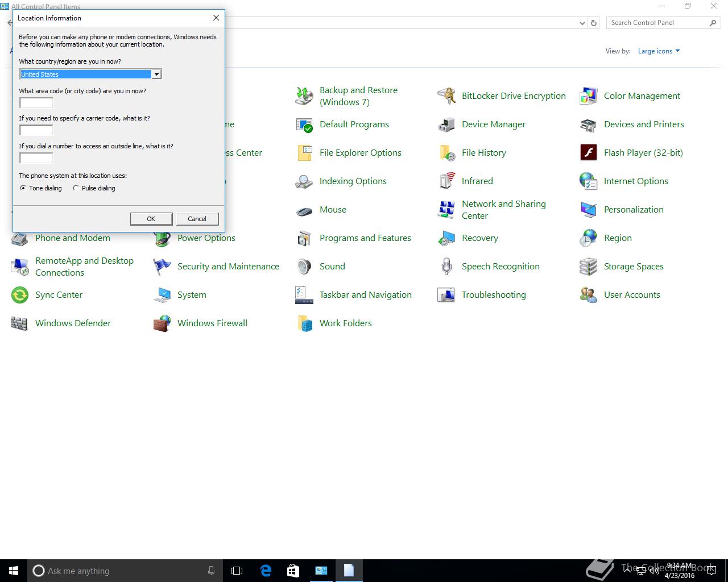Expand the address bar history dropdown
The height and width of the screenshot is (582, 728).
pyautogui.click(x=582, y=23)
